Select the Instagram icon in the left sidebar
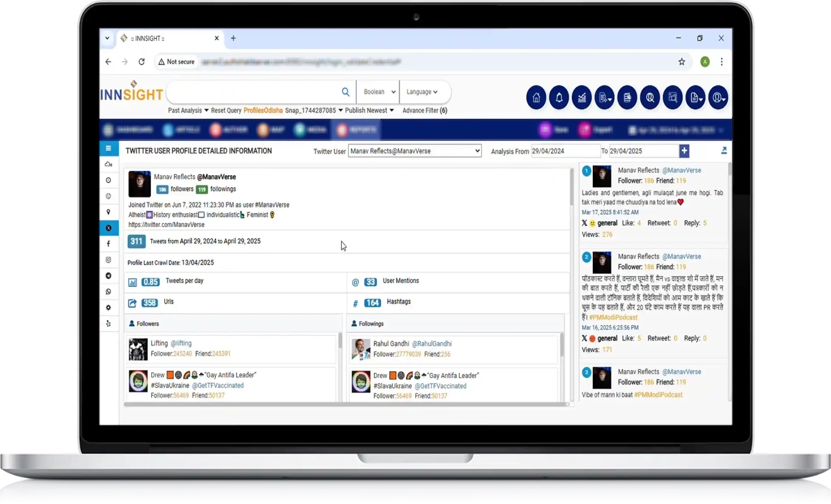 click(108, 260)
